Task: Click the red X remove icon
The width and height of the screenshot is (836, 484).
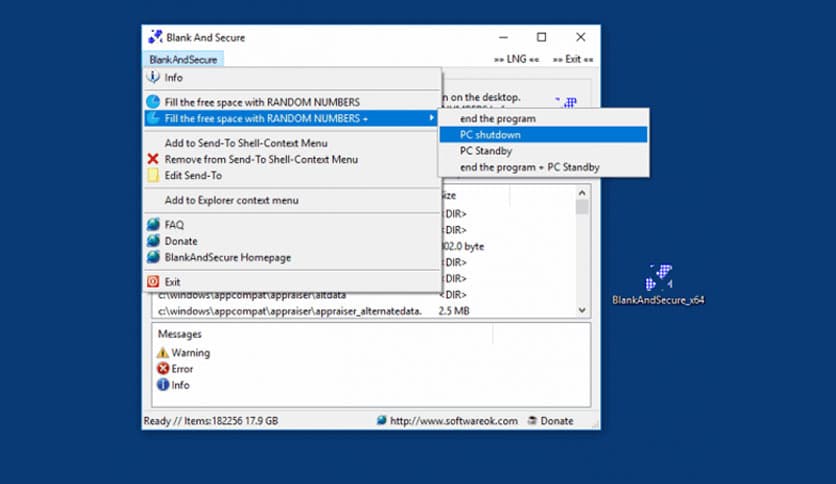Action: click(153, 159)
